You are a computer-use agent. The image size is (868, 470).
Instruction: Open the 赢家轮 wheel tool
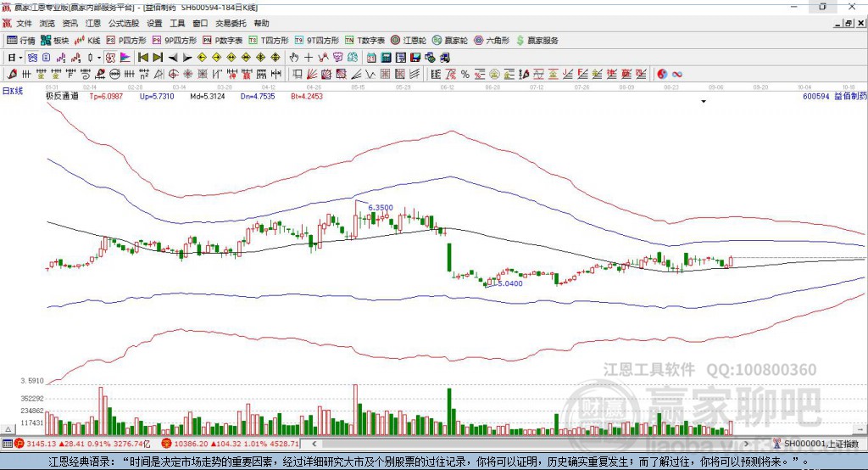[x=450, y=41]
